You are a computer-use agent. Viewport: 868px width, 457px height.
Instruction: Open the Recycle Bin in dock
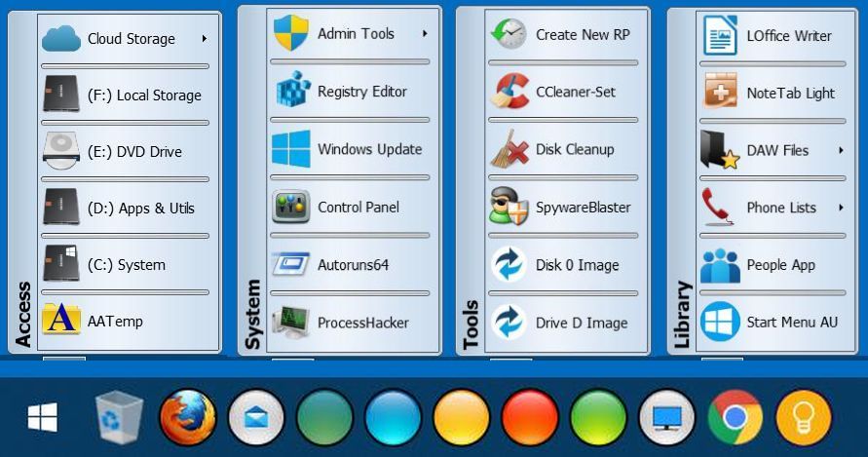[x=120, y=418]
